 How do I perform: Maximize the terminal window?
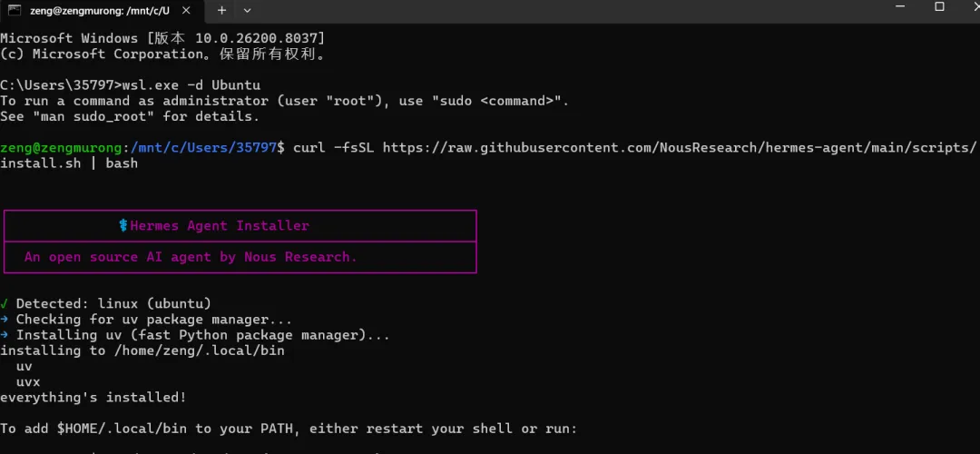[x=939, y=7]
